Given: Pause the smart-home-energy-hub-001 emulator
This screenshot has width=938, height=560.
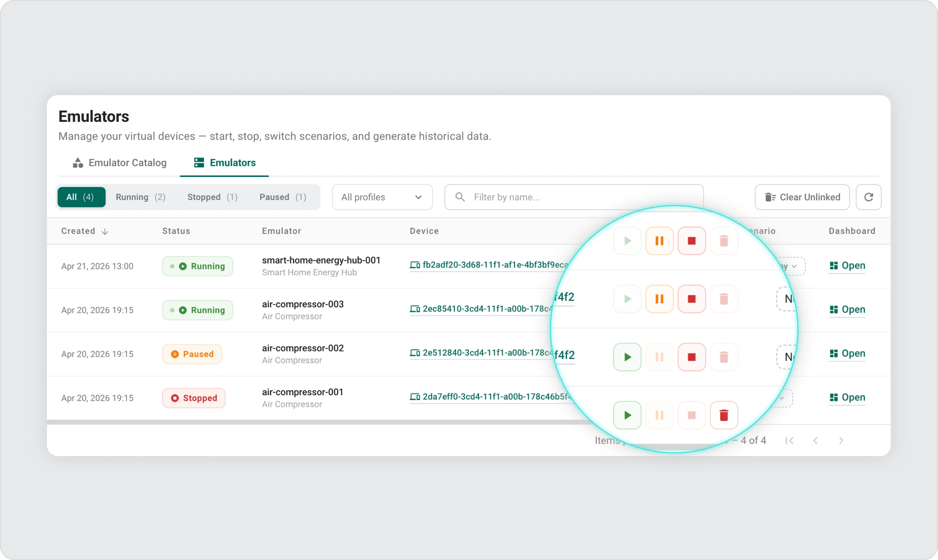Looking at the screenshot, I should pos(659,241).
